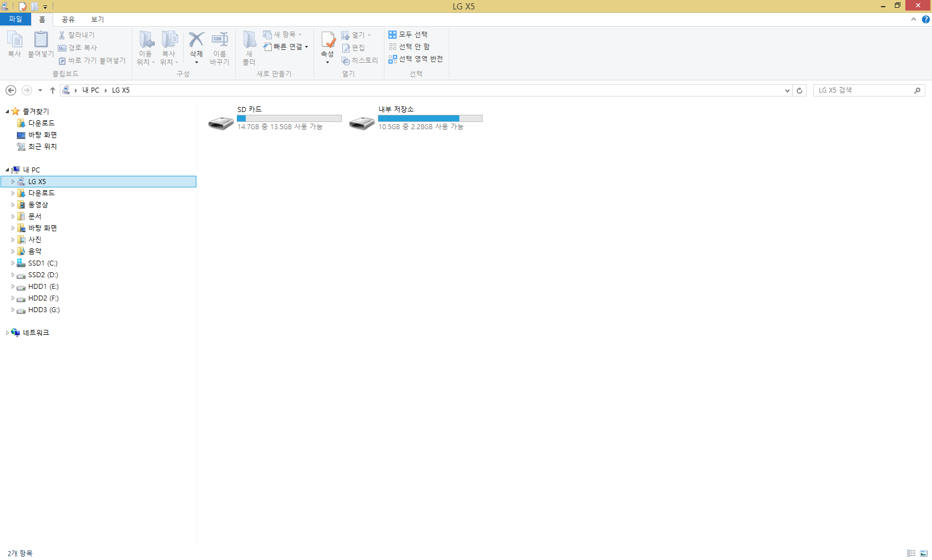Collapse the 즐겨찾기 (Favorites) tree node
932x560 pixels.
coord(7,111)
